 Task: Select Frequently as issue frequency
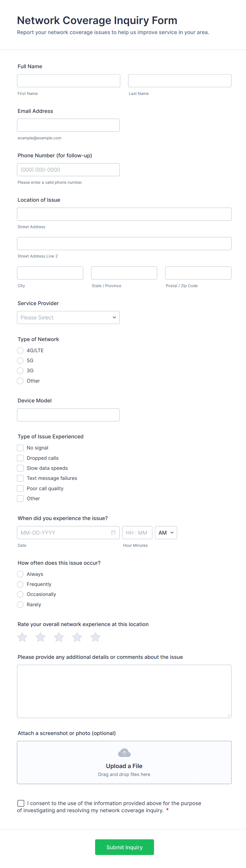point(20,584)
